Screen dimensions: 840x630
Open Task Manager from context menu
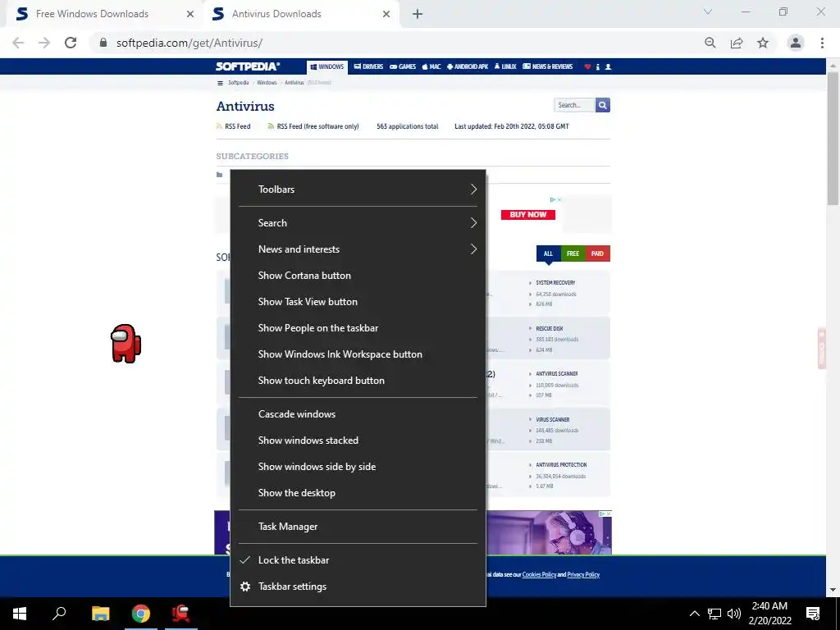coord(358,527)
